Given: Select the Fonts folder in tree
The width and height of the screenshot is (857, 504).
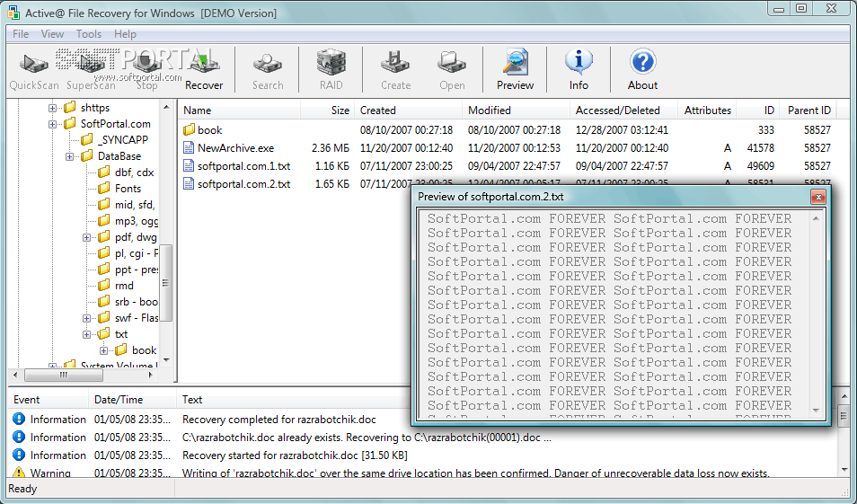Looking at the screenshot, I should [128, 188].
